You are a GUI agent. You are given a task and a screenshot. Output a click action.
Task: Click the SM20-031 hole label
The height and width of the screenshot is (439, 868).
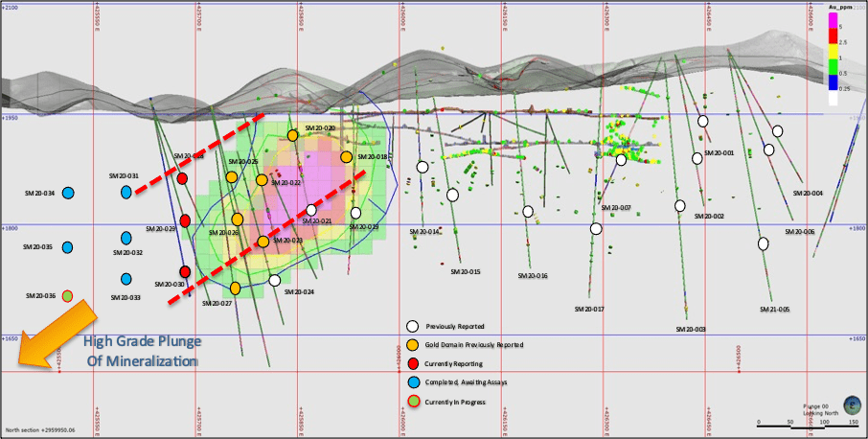[124, 176]
